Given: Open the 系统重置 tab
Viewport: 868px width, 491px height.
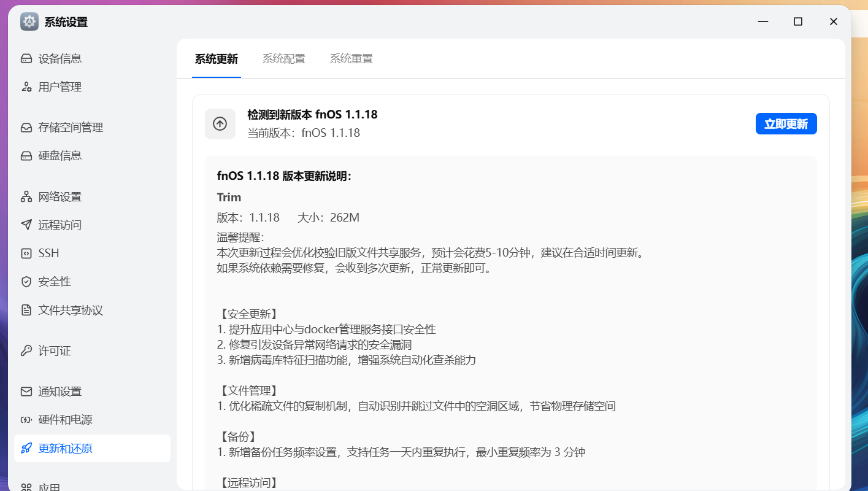Looking at the screenshot, I should [351, 58].
